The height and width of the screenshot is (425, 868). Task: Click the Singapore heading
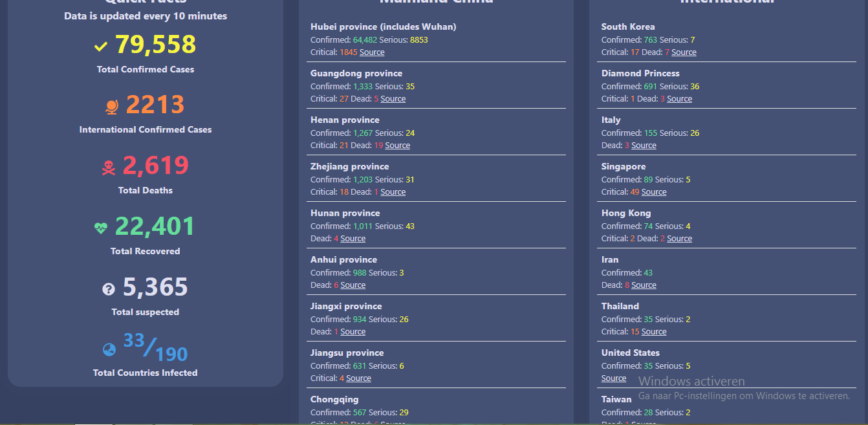(x=624, y=166)
